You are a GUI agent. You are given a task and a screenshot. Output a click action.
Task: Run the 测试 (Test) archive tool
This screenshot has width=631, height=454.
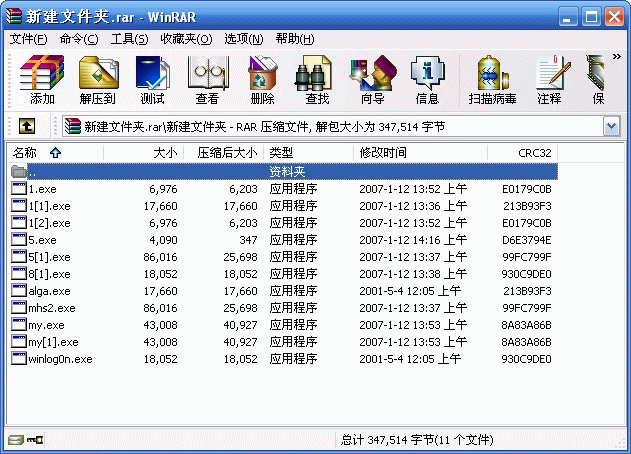(x=153, y=80)
